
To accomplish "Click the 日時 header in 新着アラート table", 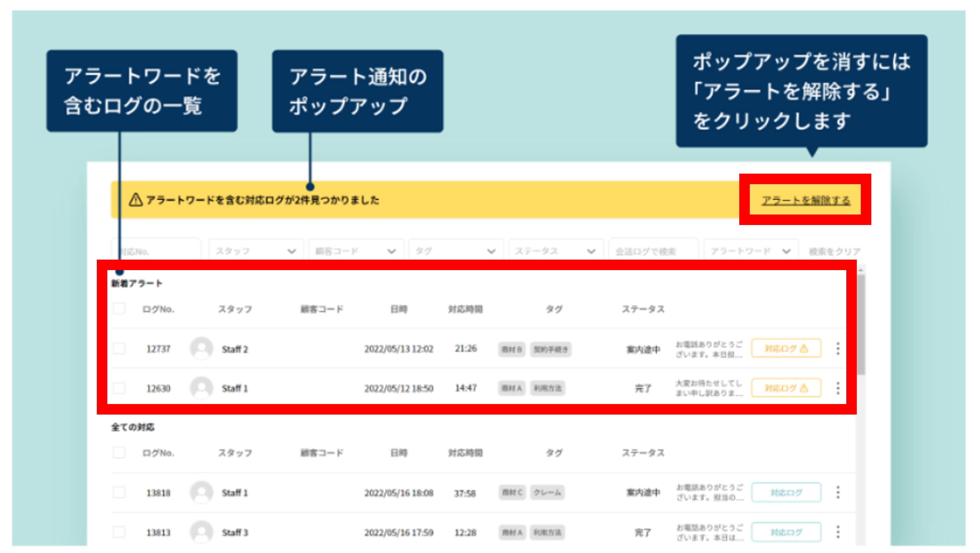I will tap(399, 309).
